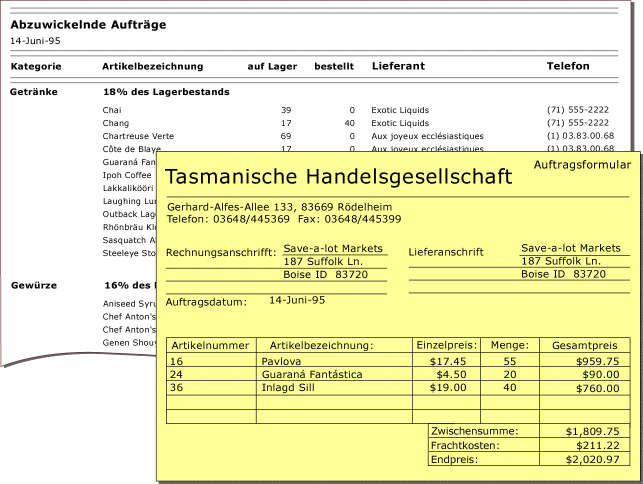This screenshot has height=484, width=643.
Task: Click the Getränke category label
Action: (34, 92)
